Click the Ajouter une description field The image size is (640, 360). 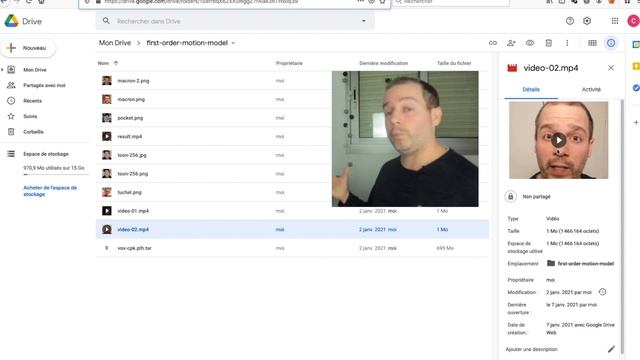coord(531,349)
